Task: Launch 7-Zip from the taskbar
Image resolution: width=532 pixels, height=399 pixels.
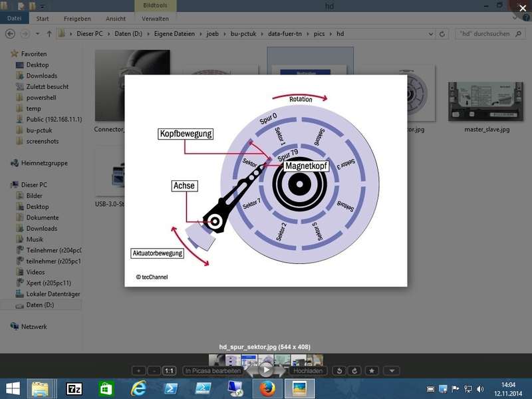Action: click(74, 389)
